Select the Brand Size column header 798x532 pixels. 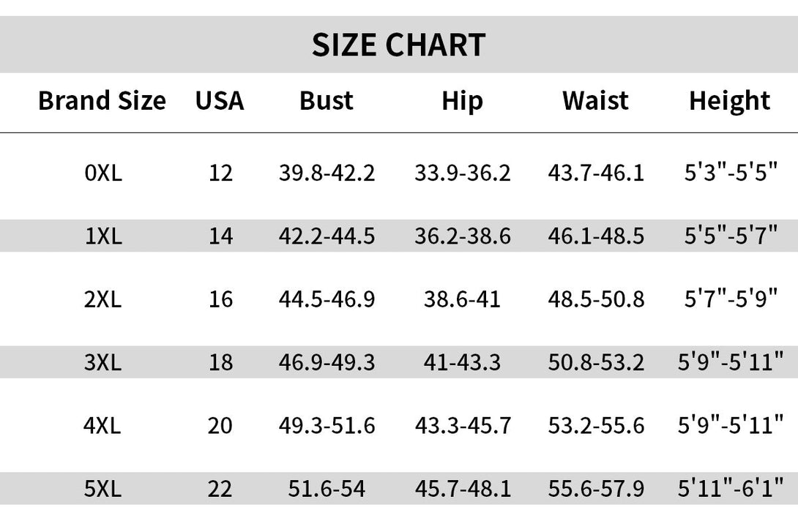pos(102,100)
